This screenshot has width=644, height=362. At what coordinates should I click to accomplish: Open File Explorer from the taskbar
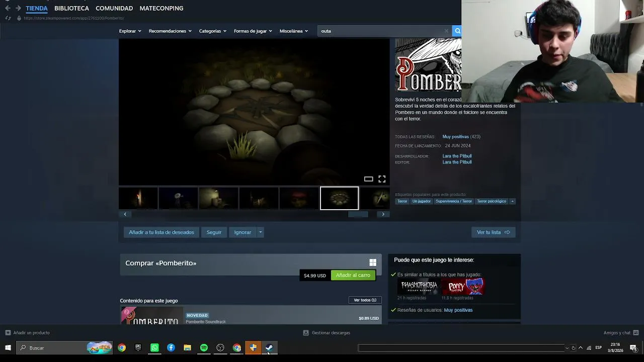(x=187, y=348)
